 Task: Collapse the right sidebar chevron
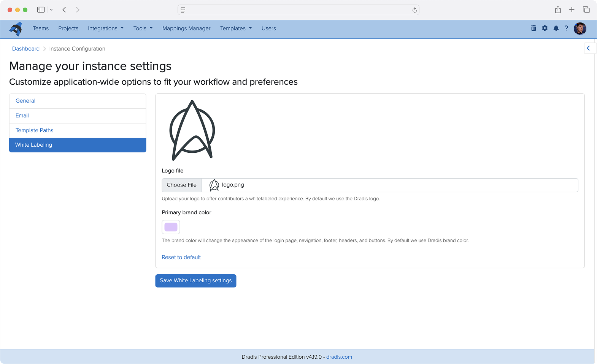click(588, 48)
